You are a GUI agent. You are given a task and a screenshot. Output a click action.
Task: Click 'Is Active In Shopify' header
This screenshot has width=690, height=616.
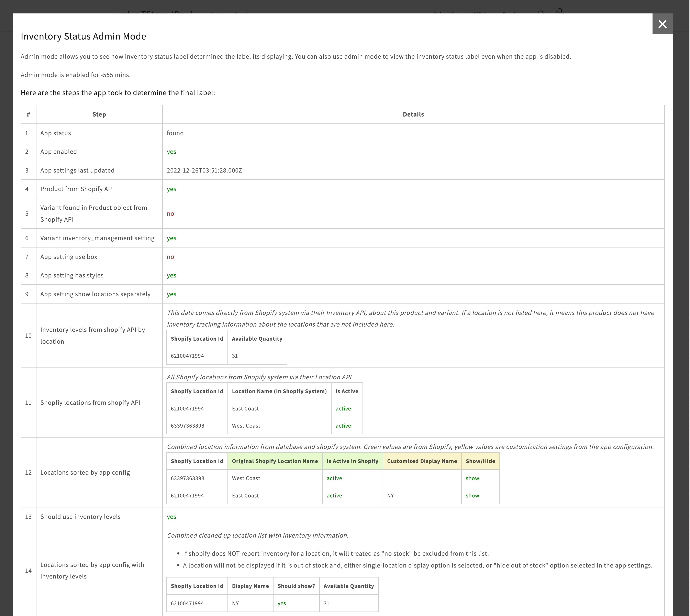(352, 461)
